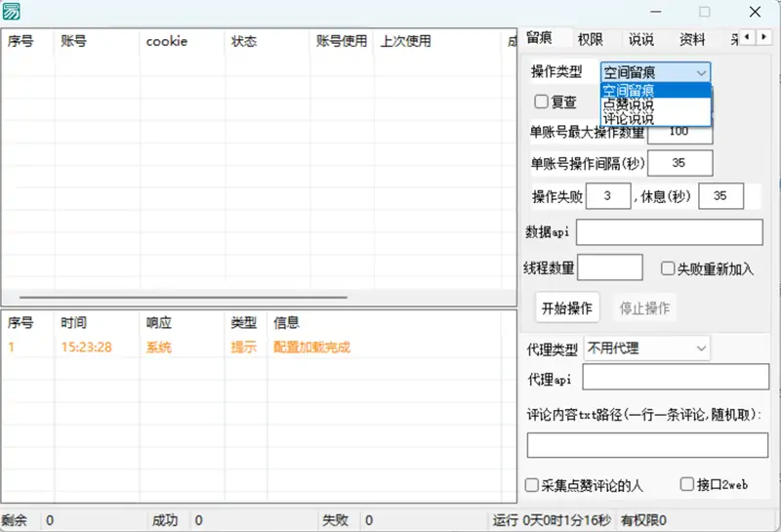Check the 采集点赞评论的人 option
Screen dimensions: 781x532
532,485
